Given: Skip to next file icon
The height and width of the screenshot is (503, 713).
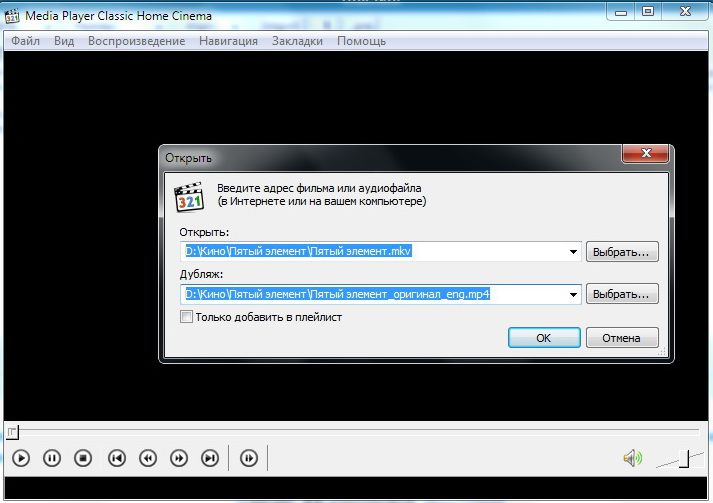Looking at the screenshot, I should (210, 458).
